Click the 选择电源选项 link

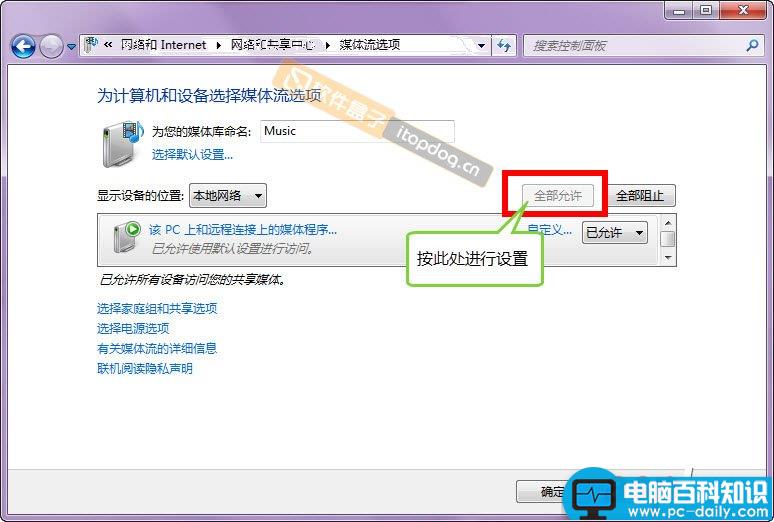[133, 329]
